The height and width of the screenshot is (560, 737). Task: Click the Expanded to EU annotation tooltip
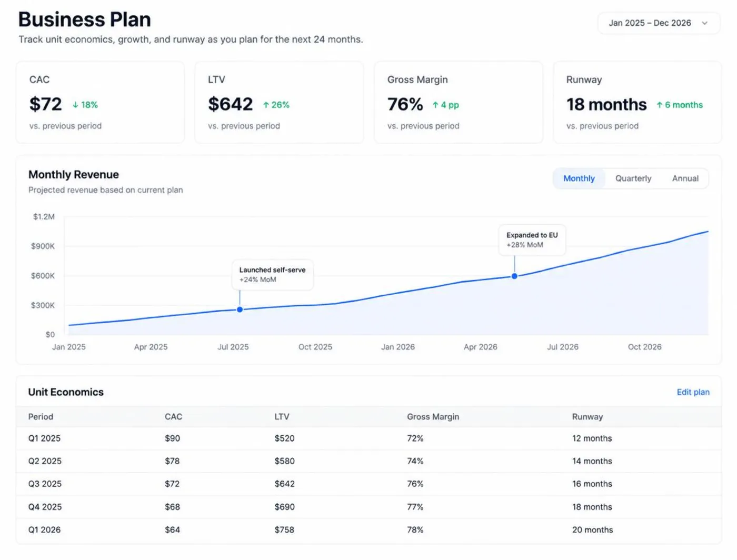pos(532,240)
